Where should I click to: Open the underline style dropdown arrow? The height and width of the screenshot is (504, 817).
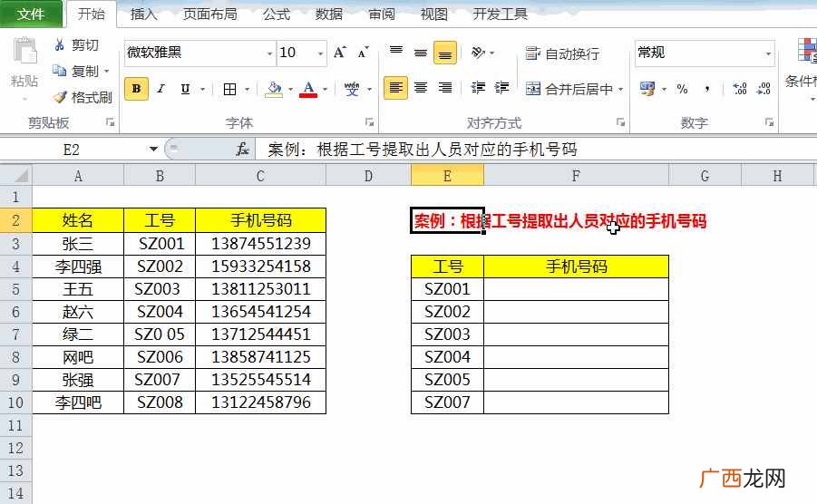203,89
